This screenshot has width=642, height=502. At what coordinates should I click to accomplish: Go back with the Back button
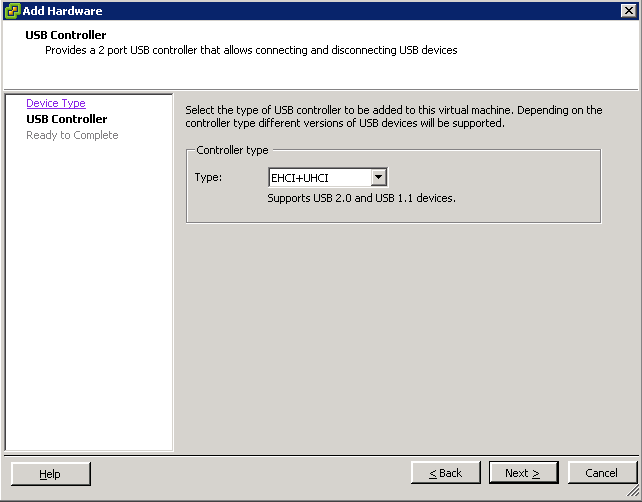coord(445,473)
